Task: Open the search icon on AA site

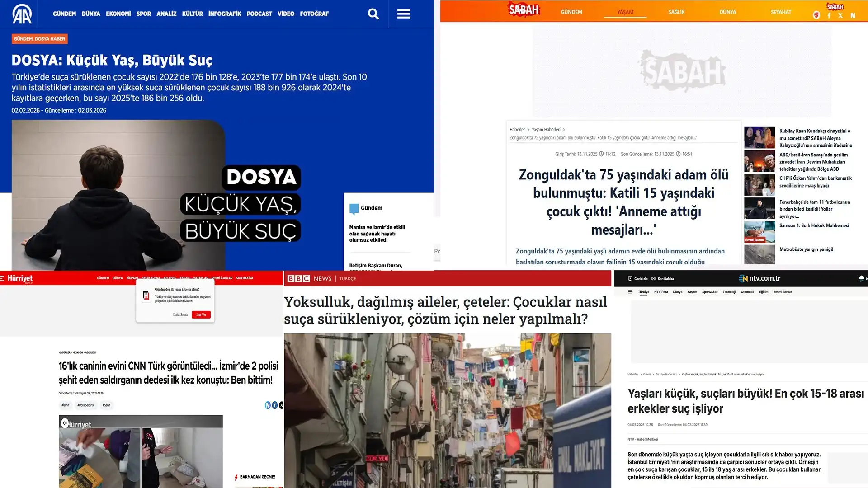Action: 373,14
